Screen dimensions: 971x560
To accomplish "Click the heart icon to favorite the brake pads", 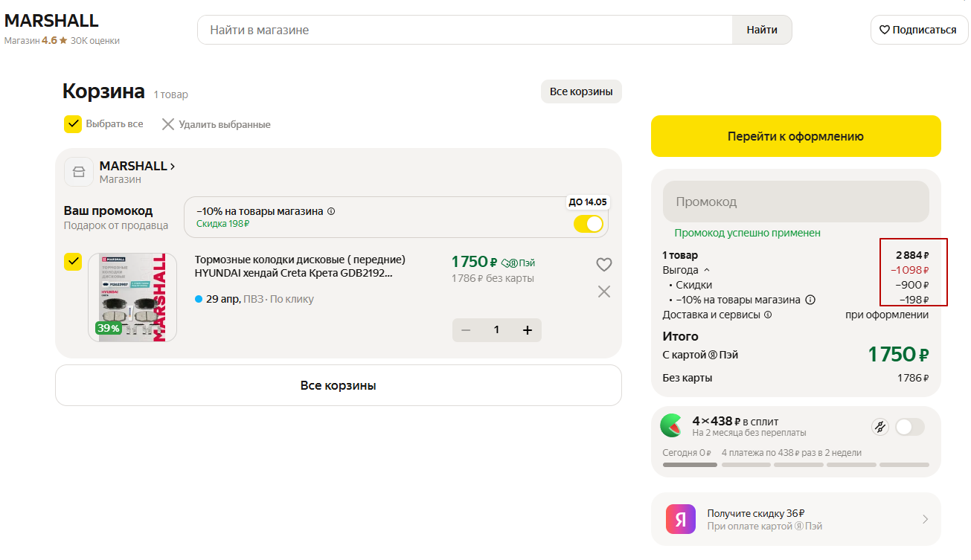I will tap(604, 265).
